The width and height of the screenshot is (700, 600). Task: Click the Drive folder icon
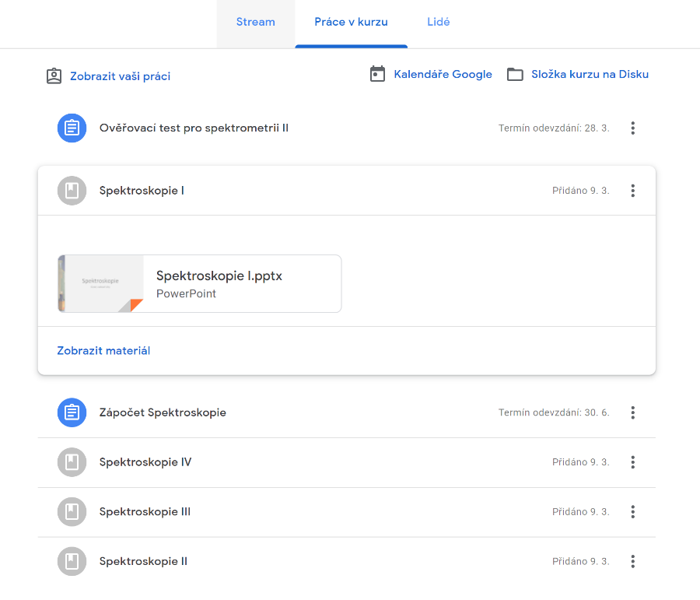[x=515, y=75]
